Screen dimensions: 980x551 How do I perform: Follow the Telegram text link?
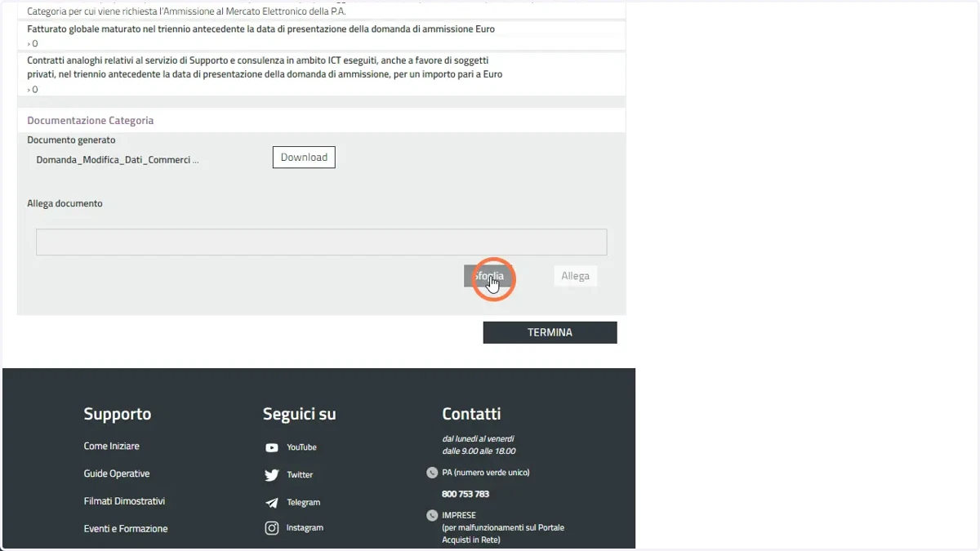click(x=303, y=503)
